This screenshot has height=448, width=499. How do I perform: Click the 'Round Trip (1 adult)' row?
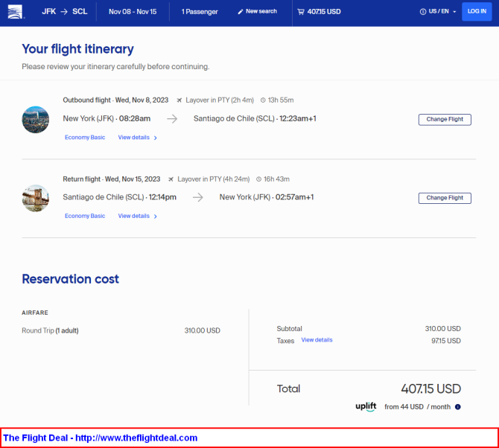[x=121, y=330]
